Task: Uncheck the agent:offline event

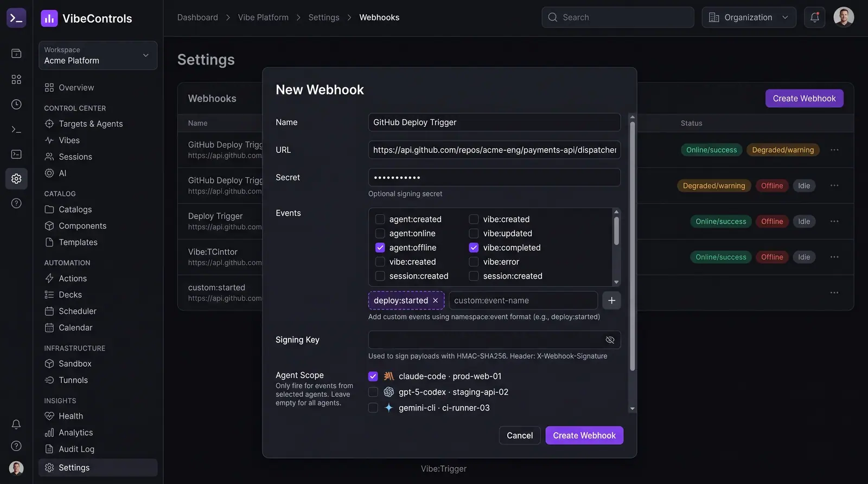Action: (x=380, y=248)
